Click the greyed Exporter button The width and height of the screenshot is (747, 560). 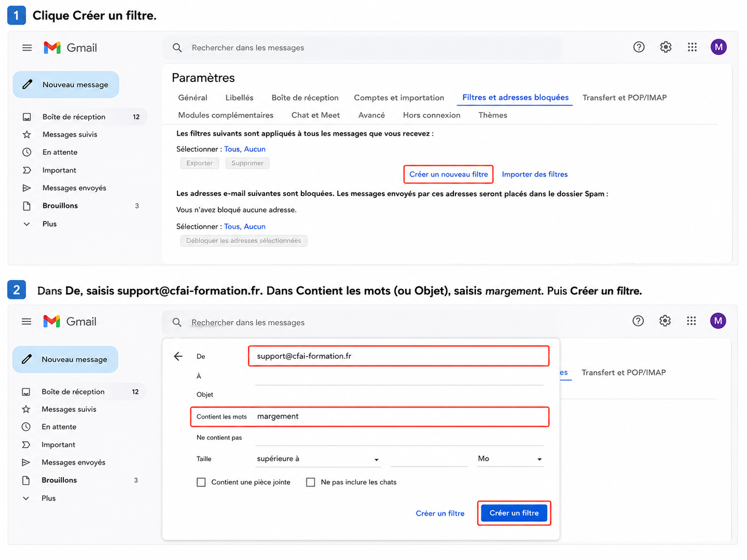pos(200,163)
